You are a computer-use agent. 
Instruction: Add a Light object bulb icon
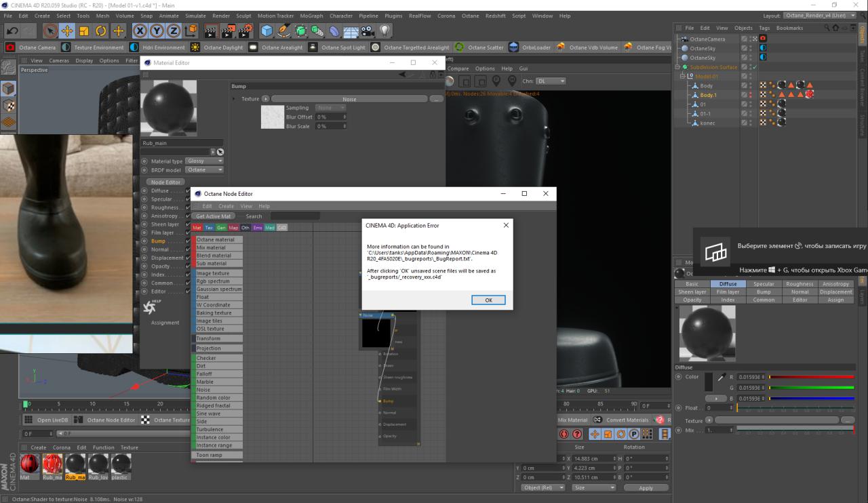pos(385,31)
